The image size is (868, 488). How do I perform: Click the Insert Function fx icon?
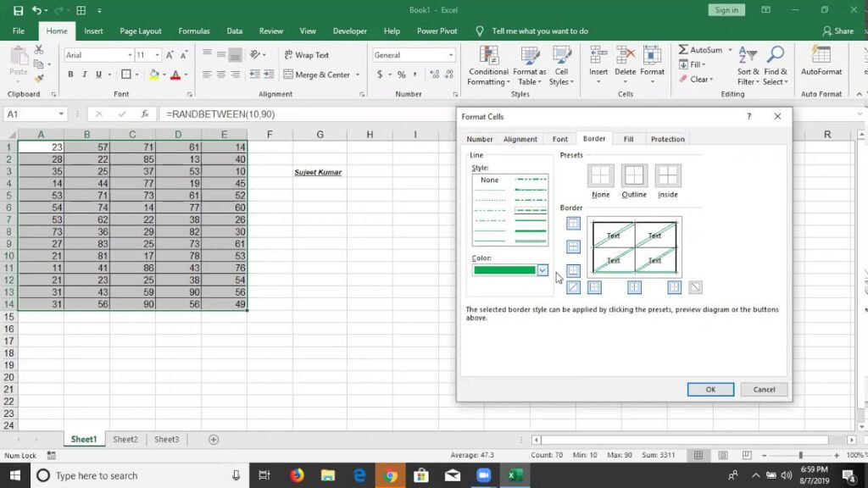point(144,114)
